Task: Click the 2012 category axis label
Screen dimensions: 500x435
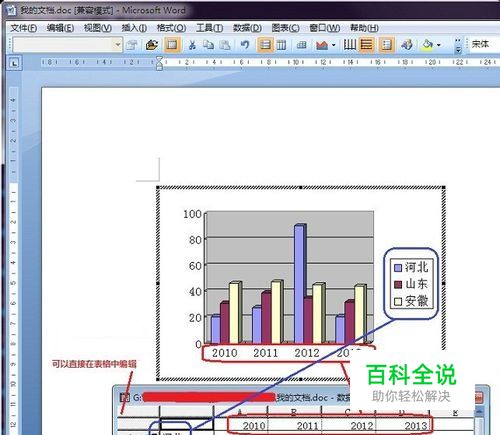Action: (x=307, y=353)
